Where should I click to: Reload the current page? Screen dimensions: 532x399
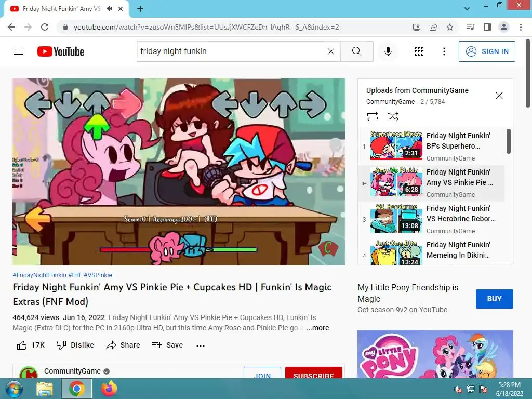[x=45, y=27]
